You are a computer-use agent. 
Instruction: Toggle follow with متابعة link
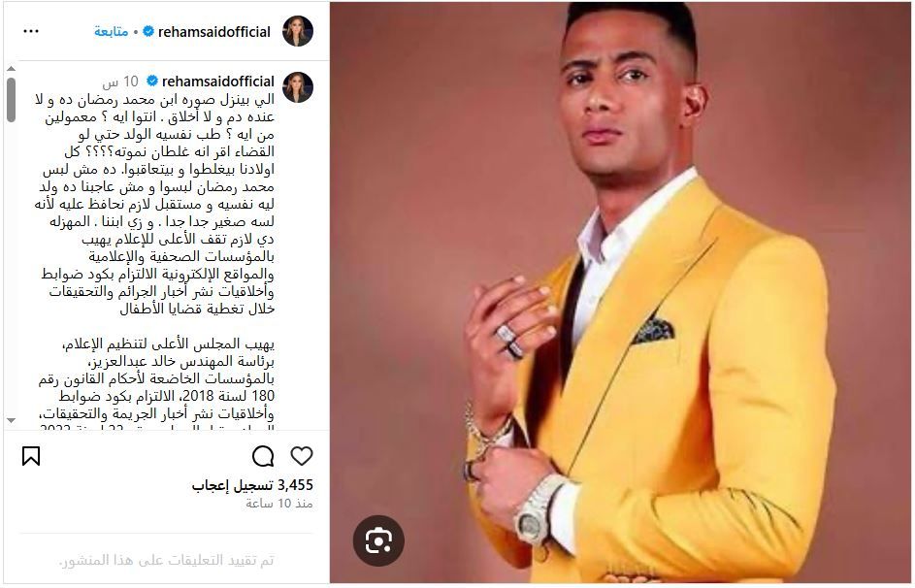point(111,31)
